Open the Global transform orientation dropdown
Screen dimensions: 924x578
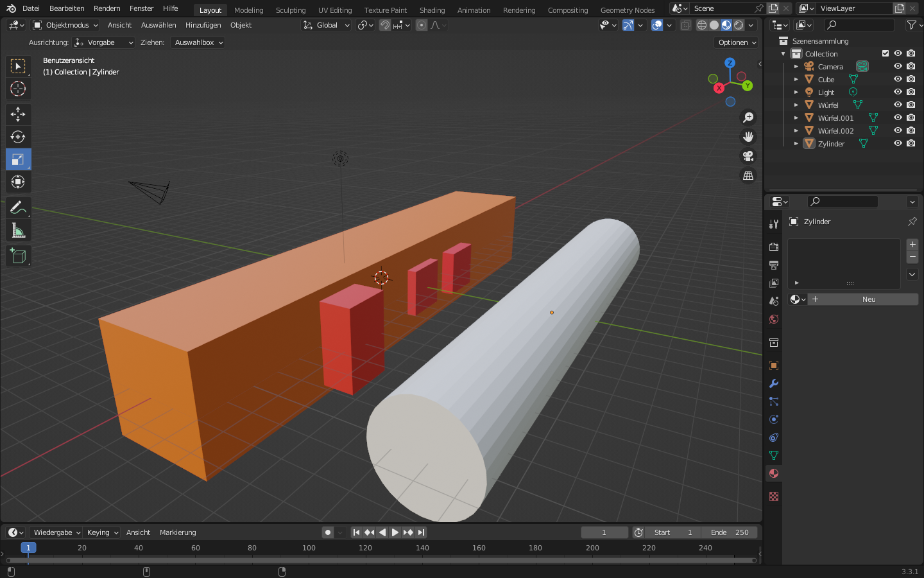pos(327,25)
